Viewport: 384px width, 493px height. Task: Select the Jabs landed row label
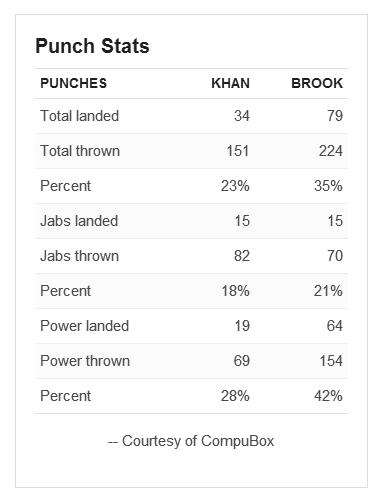(x=79, y=221)
